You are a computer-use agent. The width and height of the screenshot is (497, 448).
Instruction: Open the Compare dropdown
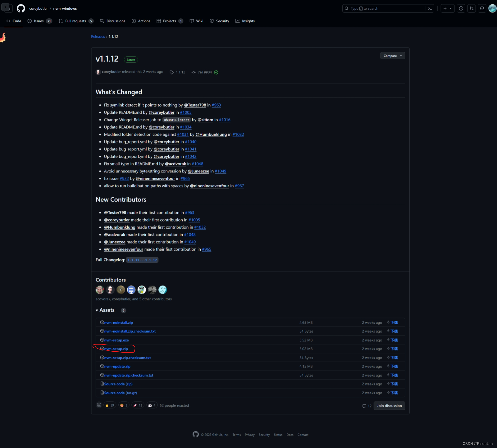point(393,56)
